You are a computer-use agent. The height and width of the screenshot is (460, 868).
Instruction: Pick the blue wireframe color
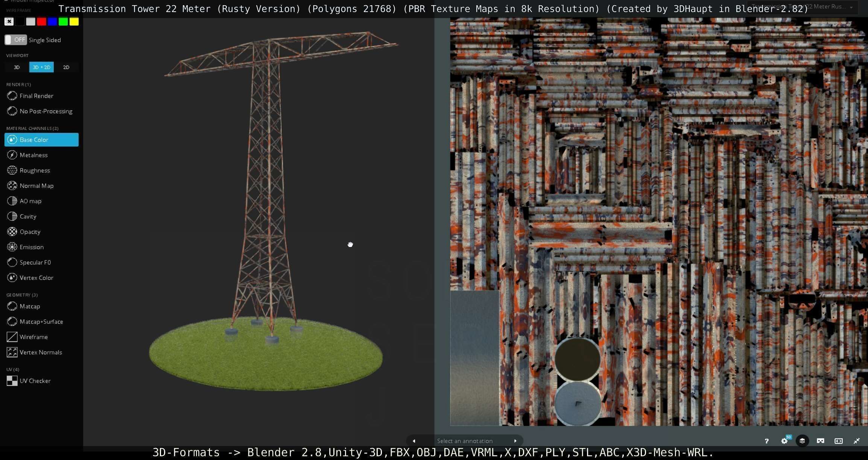(x=52, y=22)
